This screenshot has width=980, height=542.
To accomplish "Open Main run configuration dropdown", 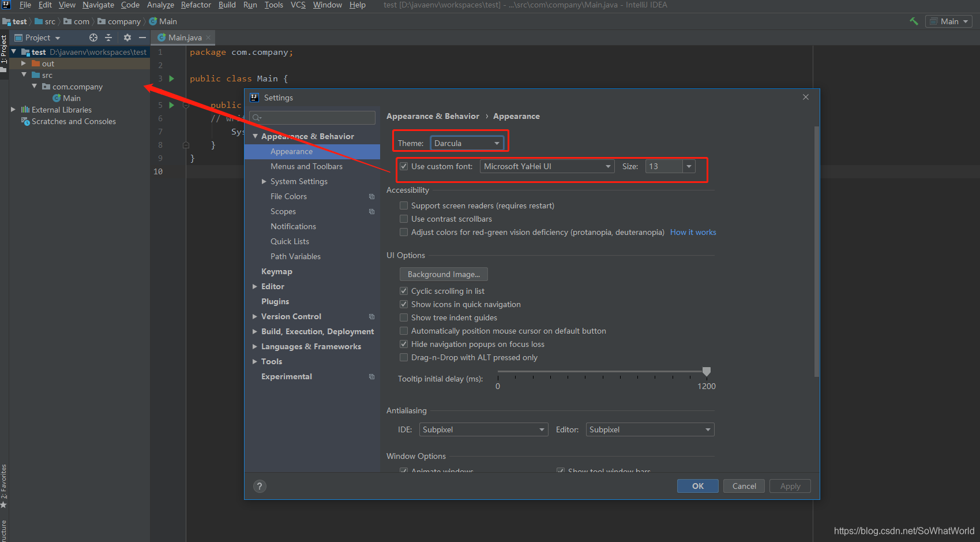I will tap(949, 21).
